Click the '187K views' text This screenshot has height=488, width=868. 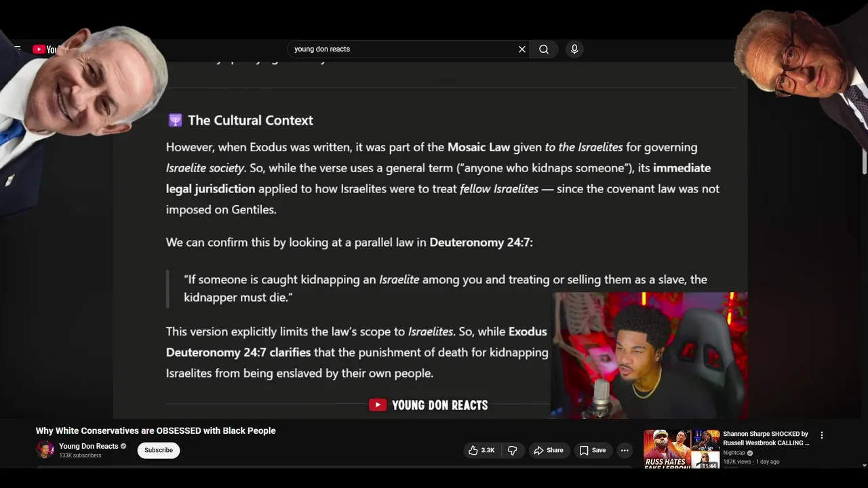737,462
